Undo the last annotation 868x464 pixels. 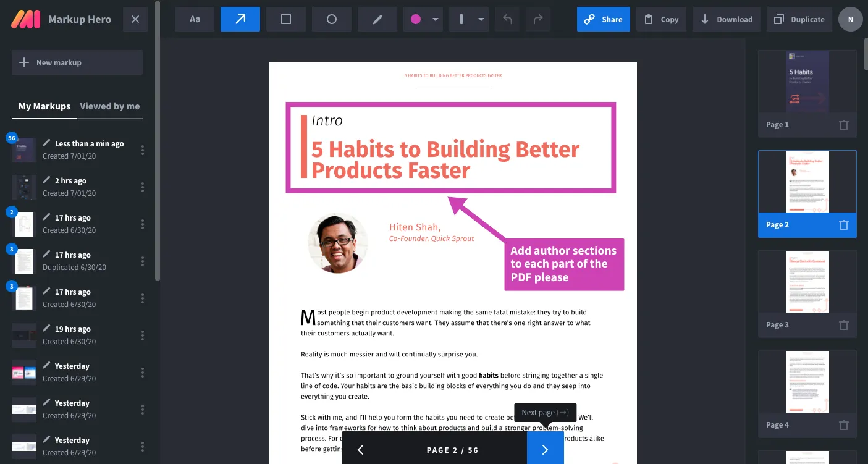508,19
